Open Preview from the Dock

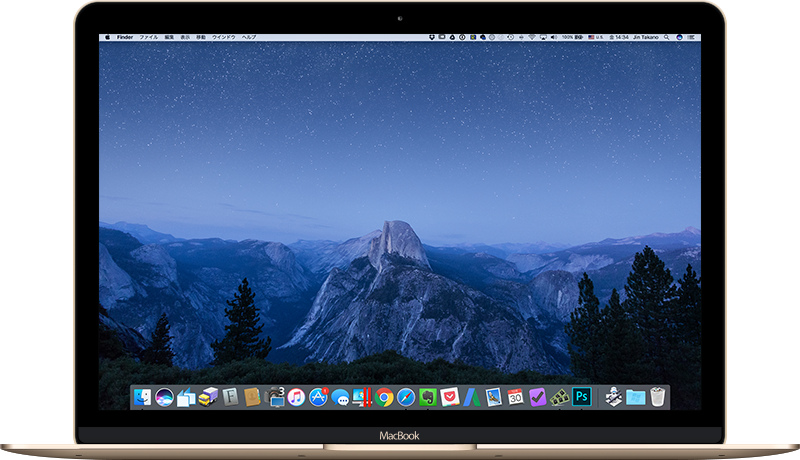click(x=493, y=397)
